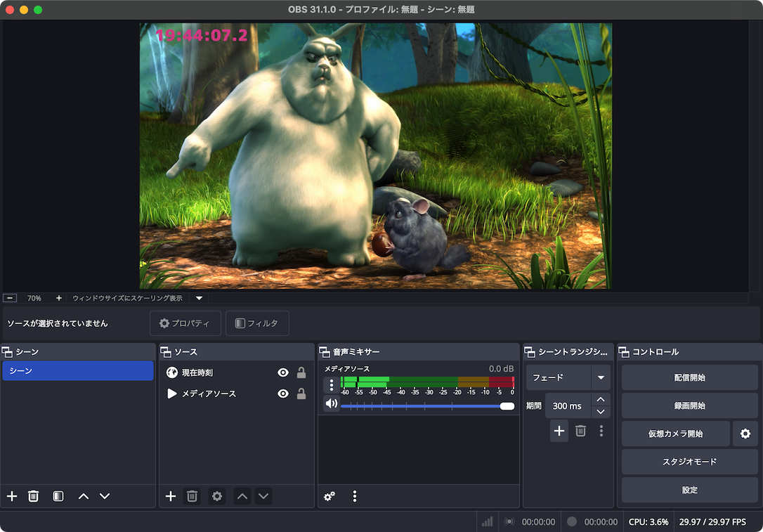Open source フィルタ (Filters) button

257,323
